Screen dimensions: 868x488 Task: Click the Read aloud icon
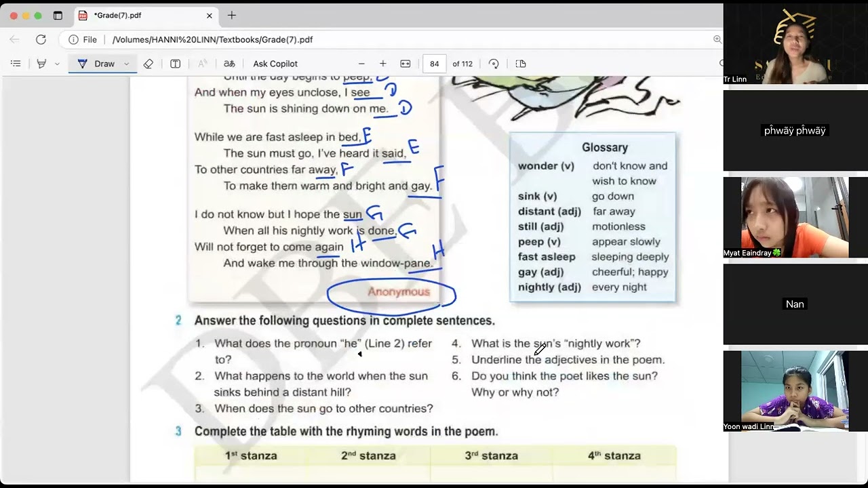tap(202, 64)
